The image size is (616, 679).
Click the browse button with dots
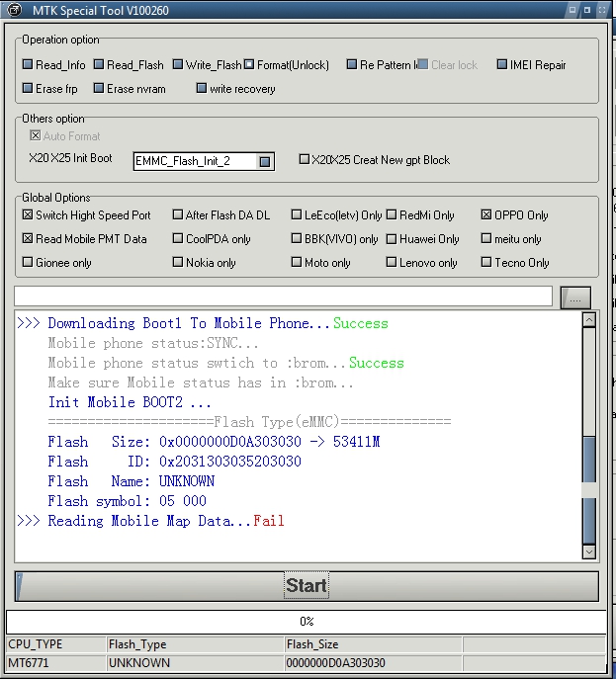coord(575,297)
